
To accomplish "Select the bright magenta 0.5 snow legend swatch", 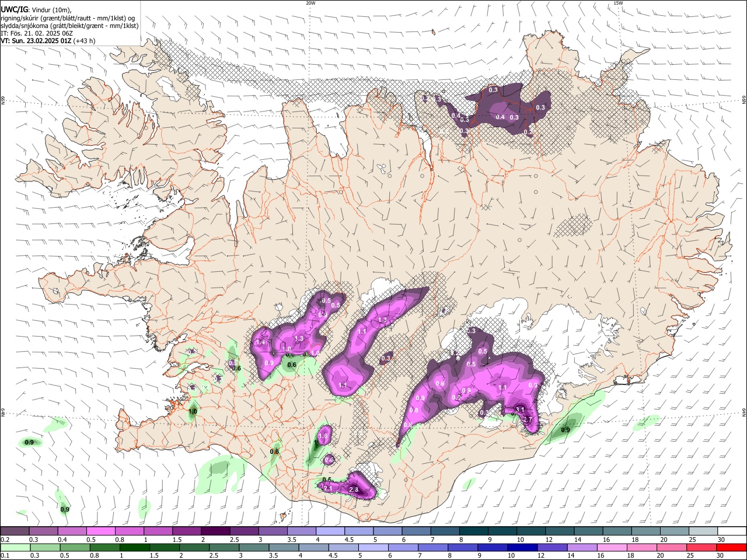I will pyautogui.click(x=101, y=531).
